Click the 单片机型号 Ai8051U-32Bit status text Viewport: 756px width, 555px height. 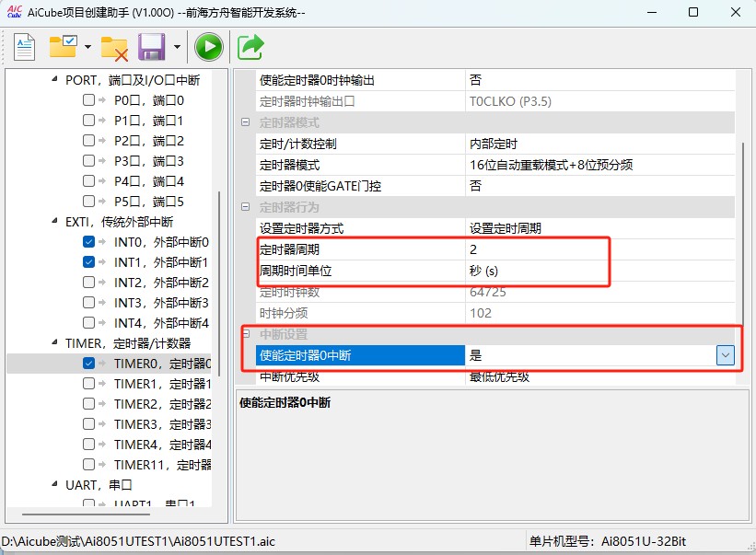[x=608, y=541]
